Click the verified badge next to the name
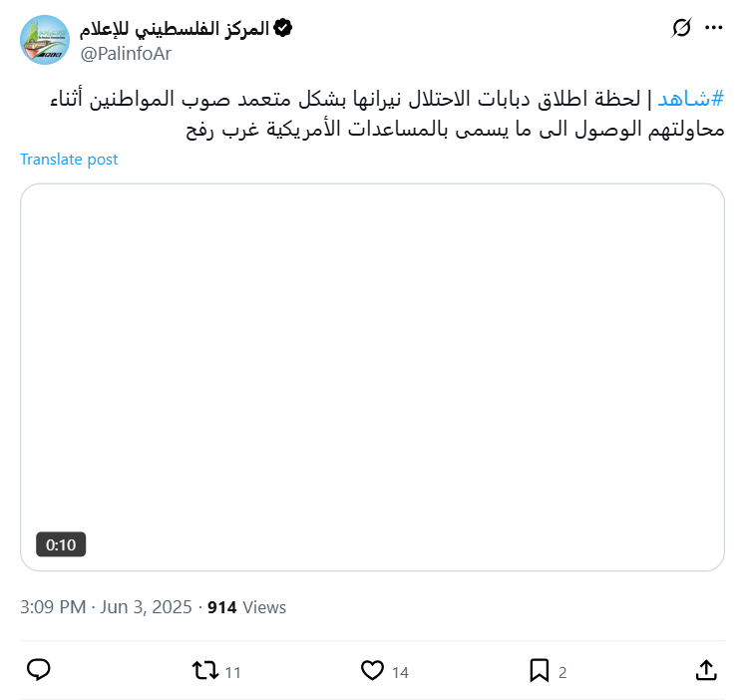Screen dimensions: 745x700 [x=283, y=29]
